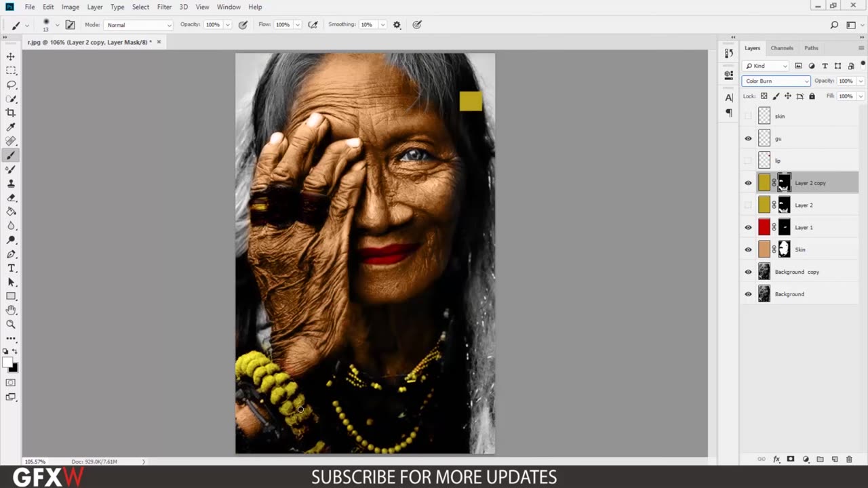
Task: Create a new group folder
Action: [x=820, y=459]
